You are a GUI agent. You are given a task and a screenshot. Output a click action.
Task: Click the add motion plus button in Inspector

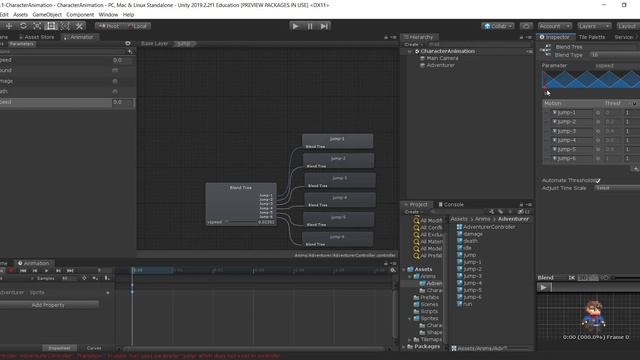635,168
